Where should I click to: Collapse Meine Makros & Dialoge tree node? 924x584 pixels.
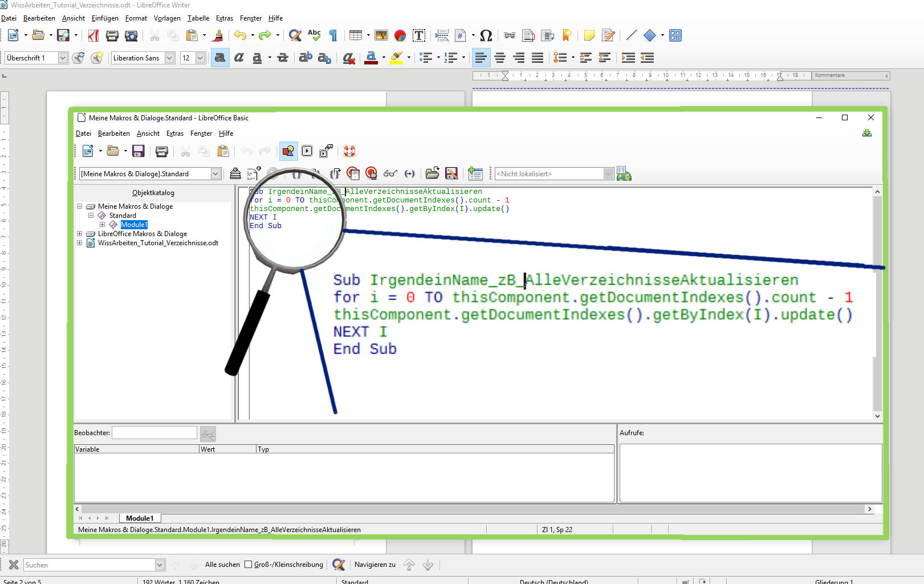[x=80, y=206]
